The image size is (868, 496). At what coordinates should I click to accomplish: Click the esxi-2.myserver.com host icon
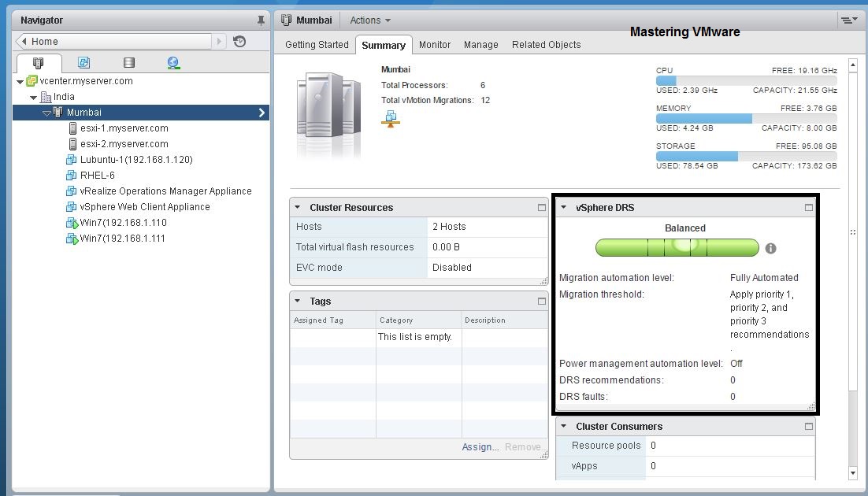[72, 144]
